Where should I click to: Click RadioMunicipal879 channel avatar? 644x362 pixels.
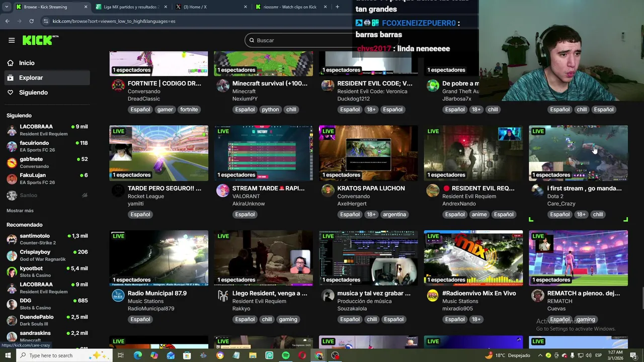[118, 296]
